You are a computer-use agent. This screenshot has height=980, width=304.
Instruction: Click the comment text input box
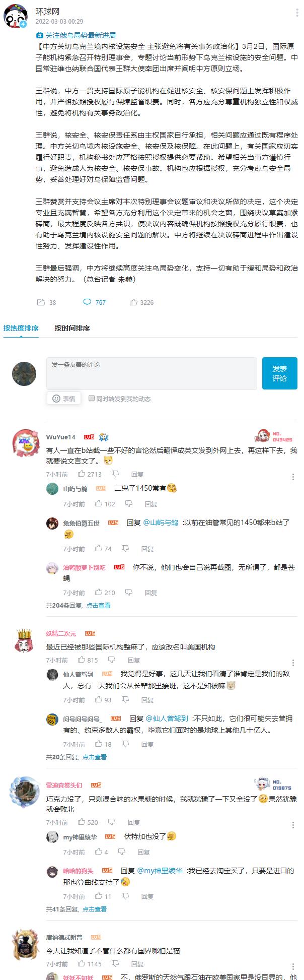[151, 373]
